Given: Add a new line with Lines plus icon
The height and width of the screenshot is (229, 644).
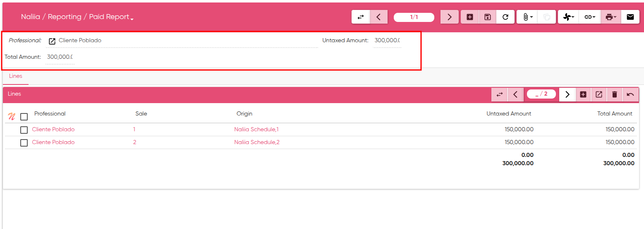Looking at the screenshot, I should [583, 94].
